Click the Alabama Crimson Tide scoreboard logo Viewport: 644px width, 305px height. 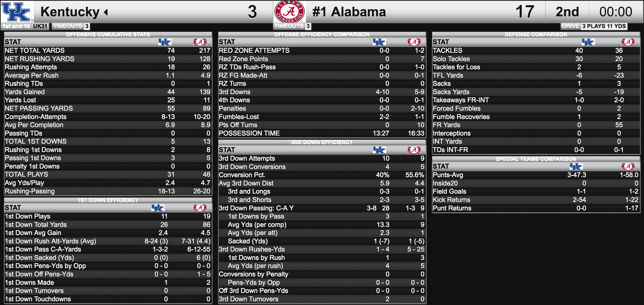click(289, 11)
